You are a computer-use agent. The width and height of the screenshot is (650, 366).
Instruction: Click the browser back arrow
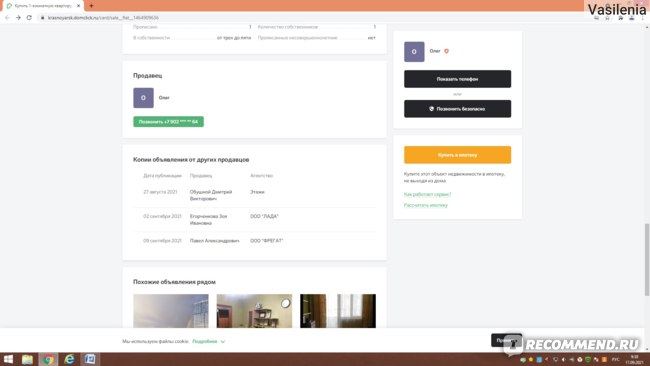pyautogui.click(x=7, y=18)
